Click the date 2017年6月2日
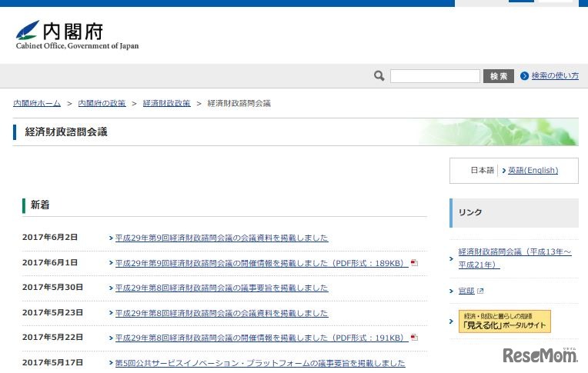The height and width of the screenshot is (373, 588). [x=50, y=238]
